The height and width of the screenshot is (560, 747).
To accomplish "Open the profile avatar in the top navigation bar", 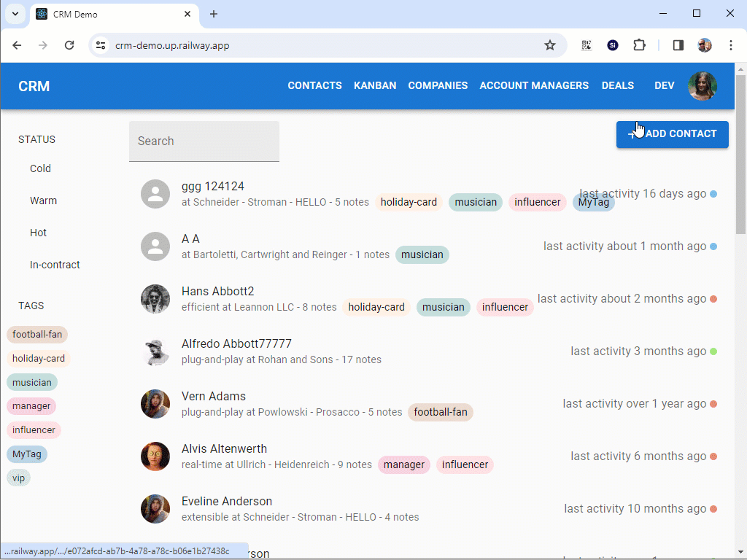I will point(703,85).
